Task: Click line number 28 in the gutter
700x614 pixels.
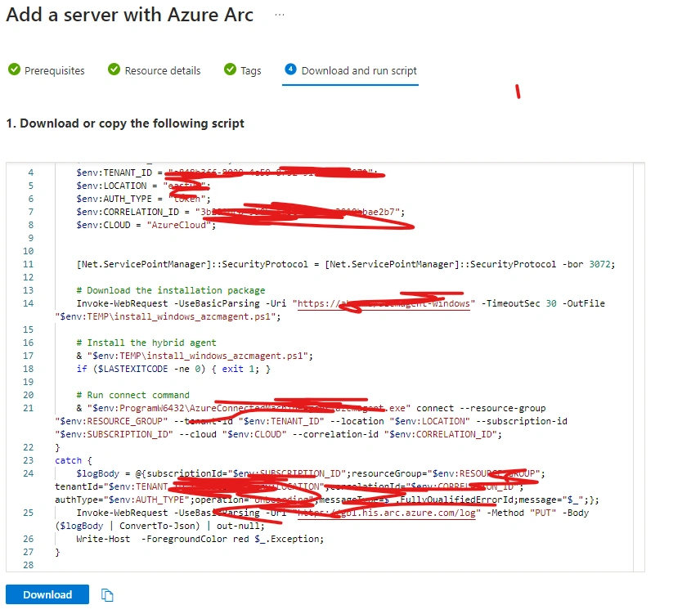Action: pyautogui.click(x=28, y=565)
